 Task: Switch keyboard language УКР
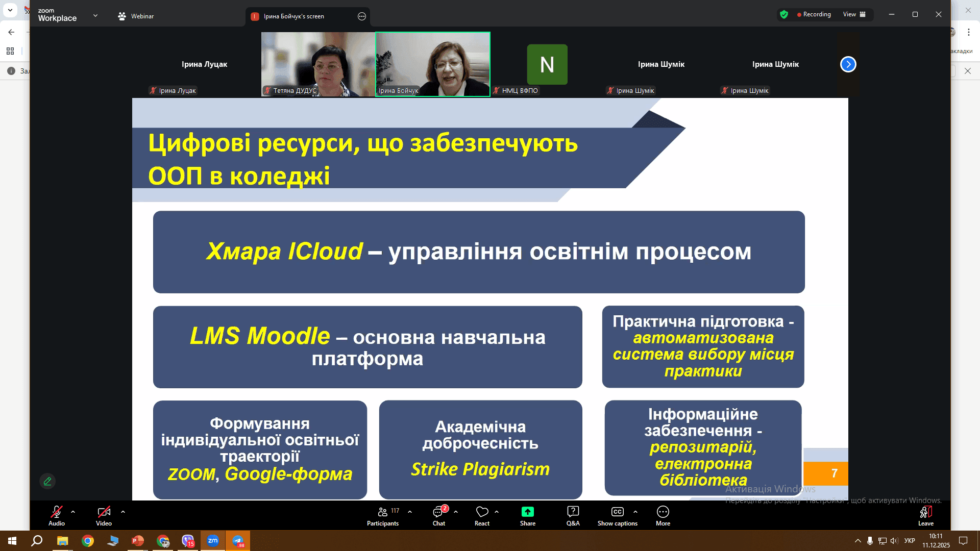pyautogui.click(x=910, y=541)
